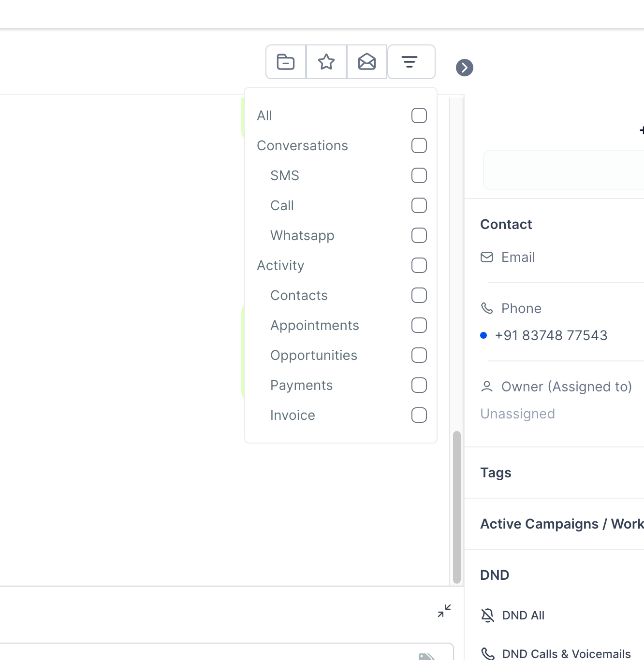
Task: Mark conversation unread using the envelope icon
Action: (367, 62)
